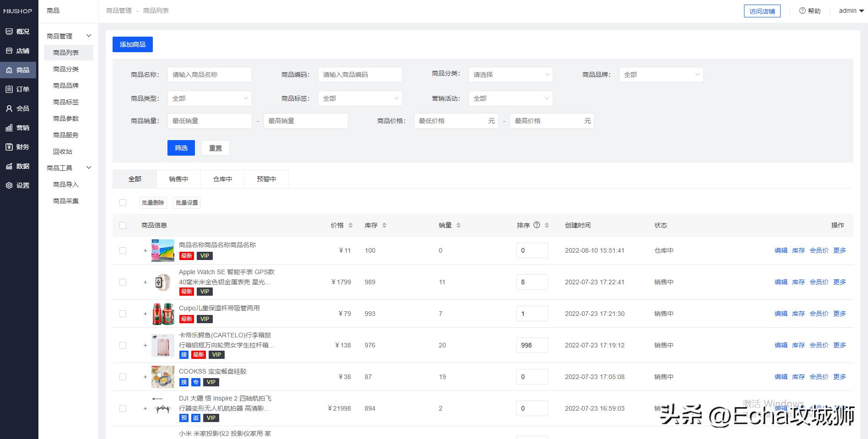
Task: Switch to the 销售中 tab
Action: click(x=178, y=179)
